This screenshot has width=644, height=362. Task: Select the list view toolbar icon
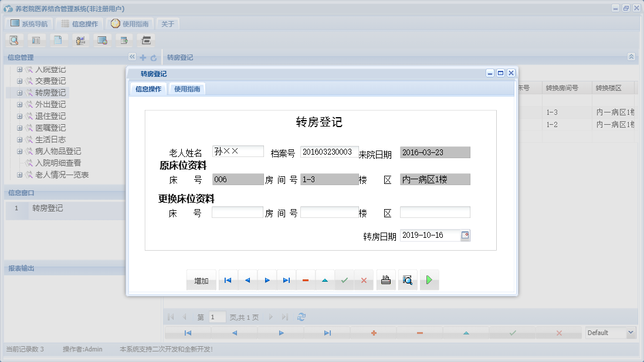[36, 40]
